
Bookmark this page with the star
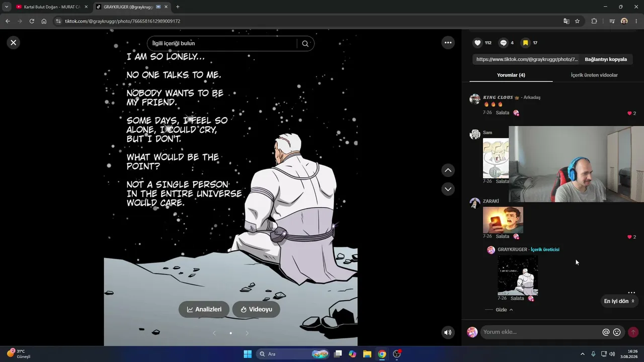pyautogui.click(x=577, y=21)
